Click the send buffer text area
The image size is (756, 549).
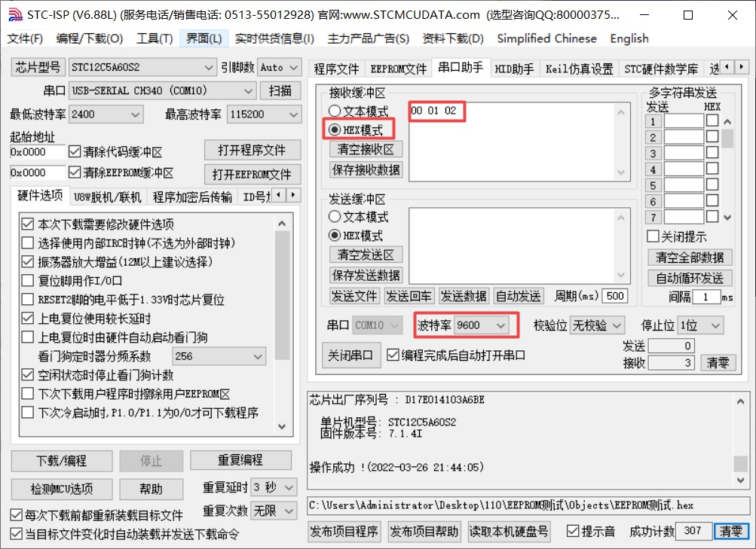pyautogui.click(x=512, y=246)
